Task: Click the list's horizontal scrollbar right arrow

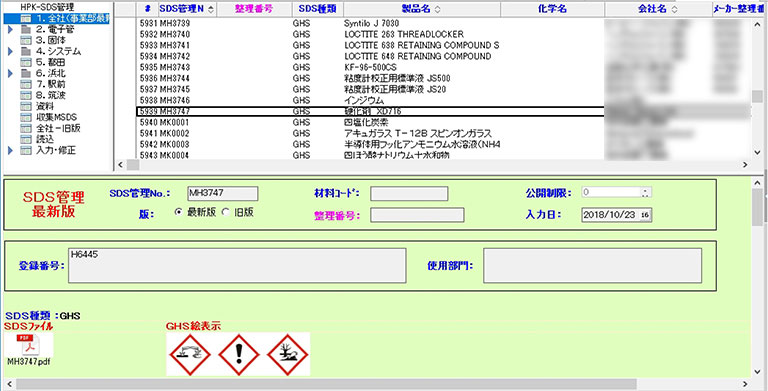Action: (745, 165)
